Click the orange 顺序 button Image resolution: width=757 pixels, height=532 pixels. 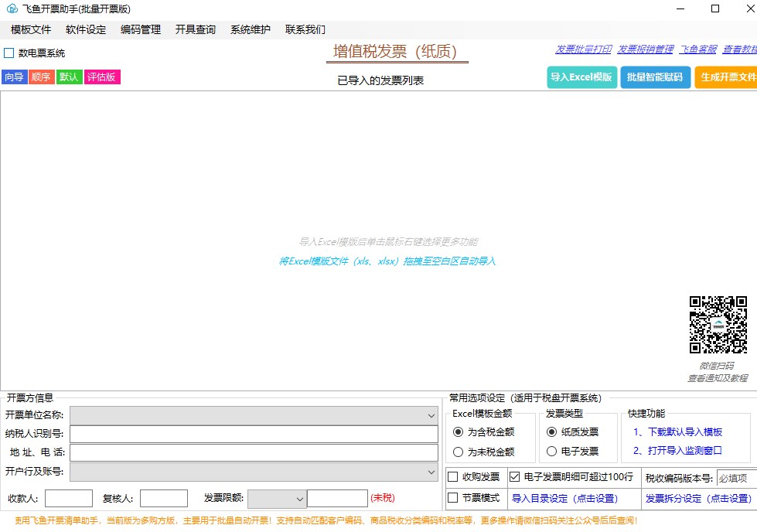42,77
